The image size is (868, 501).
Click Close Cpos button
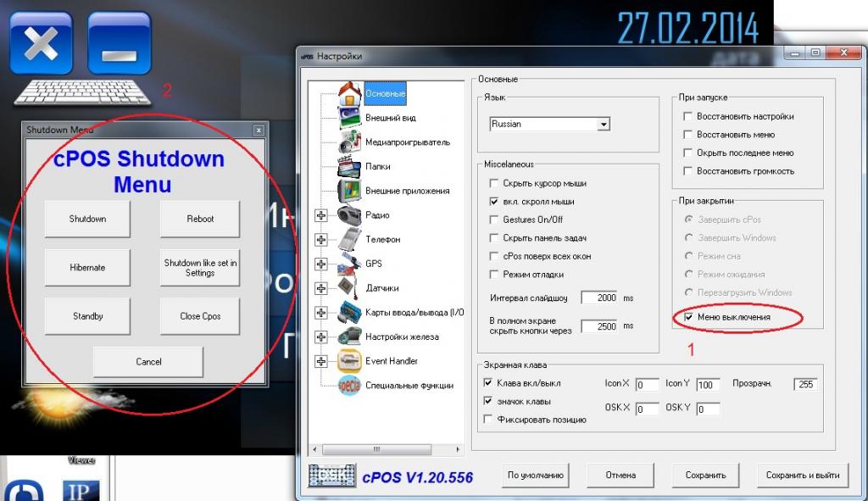200,316
